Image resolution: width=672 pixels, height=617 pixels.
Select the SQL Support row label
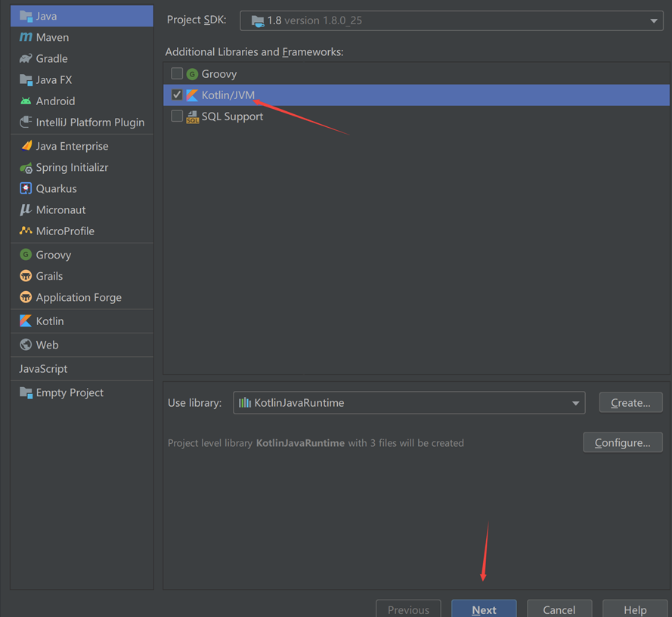[232, 116]
